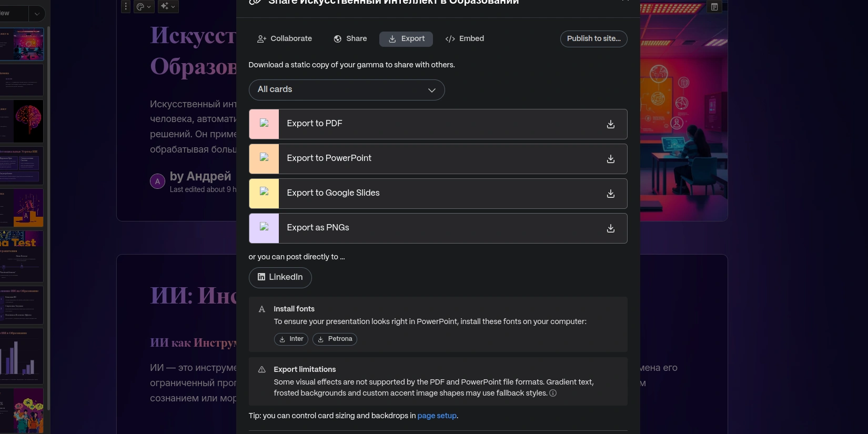Switch to the Collaborate tab

tap(285, 39)
